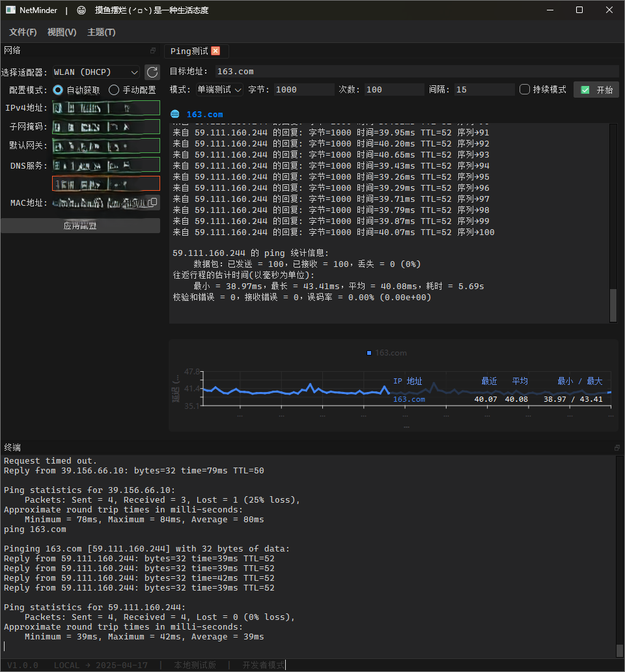Switch to the Ping测试 tab
625x672 pixels.
coord(189,51)
